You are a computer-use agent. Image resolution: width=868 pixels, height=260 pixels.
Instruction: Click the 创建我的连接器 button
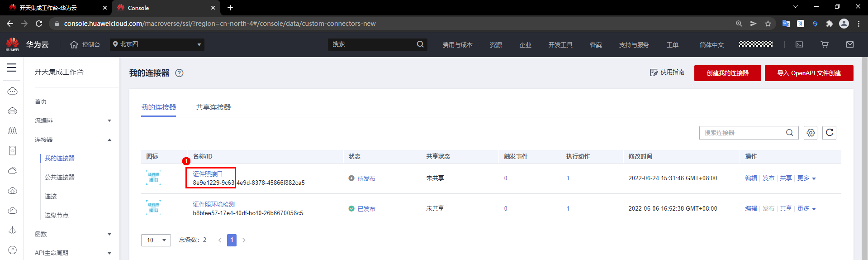click(x=727, y=73)
